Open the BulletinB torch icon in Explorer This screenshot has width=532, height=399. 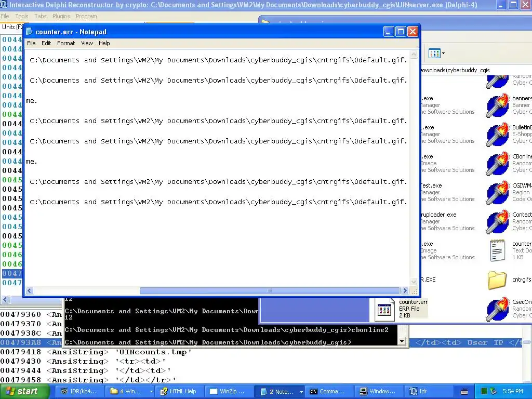[x=498, y=135]
